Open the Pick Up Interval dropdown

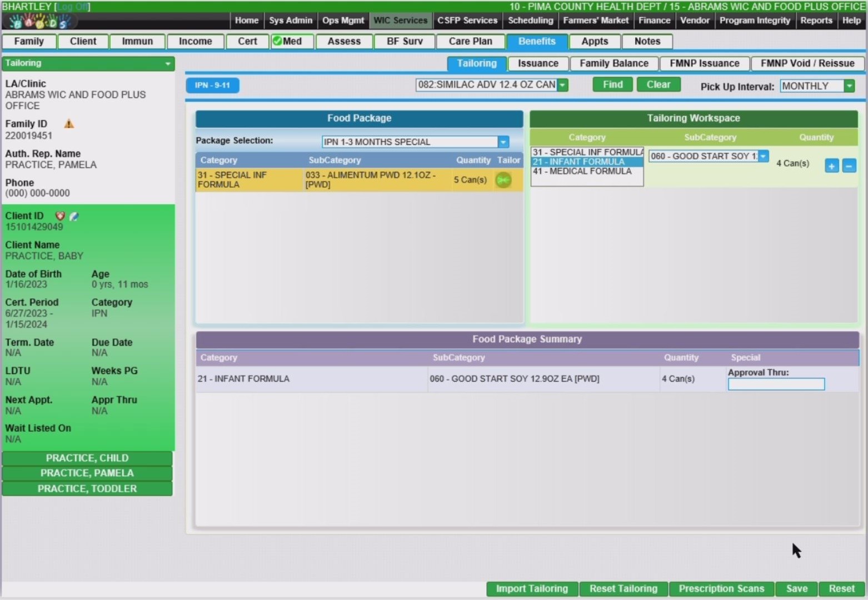click(x=849, y=86)
